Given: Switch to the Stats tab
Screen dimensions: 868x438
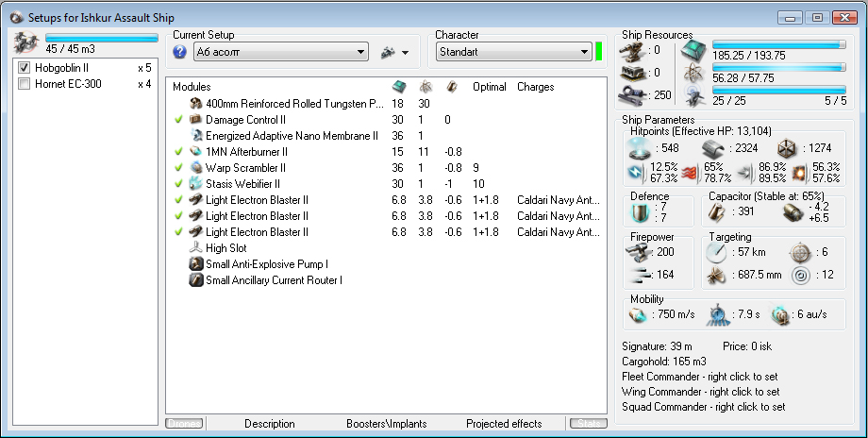Looking at the screenshot, I should [589, 424].
